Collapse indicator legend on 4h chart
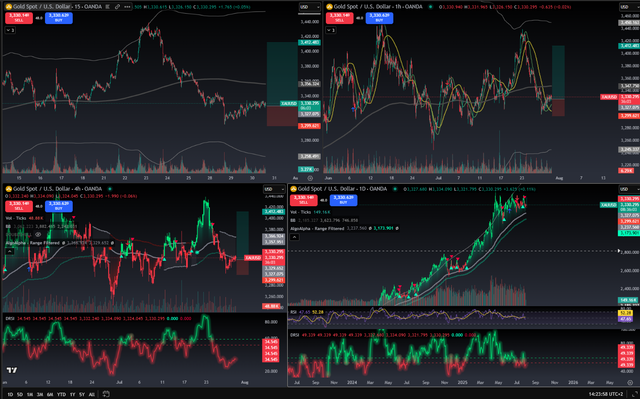The height and width of the screenshot is (399, 640). click(x=10, y=251)
